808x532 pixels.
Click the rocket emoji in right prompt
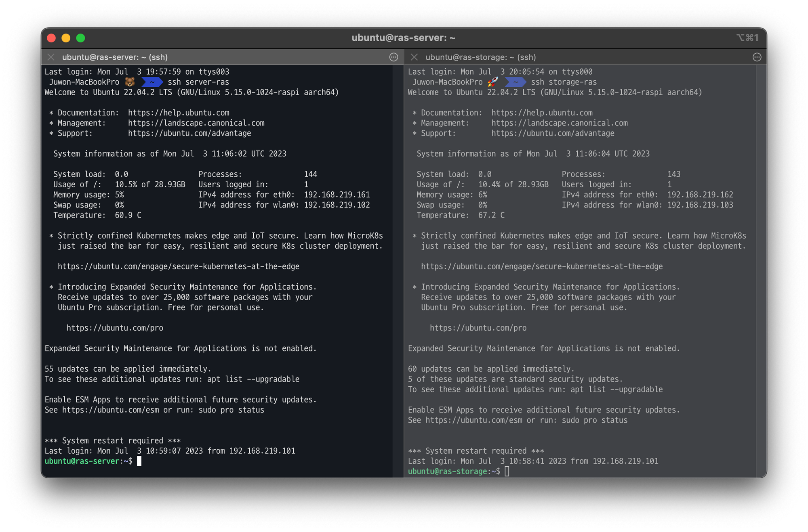click(x=493, y=82)
